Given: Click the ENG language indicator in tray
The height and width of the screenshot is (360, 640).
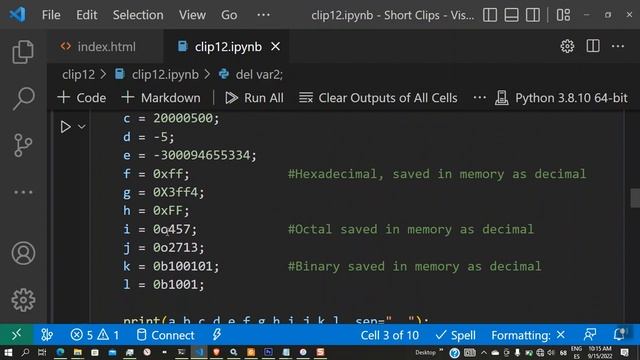Looking at the screenshot, I should pos(576,353).
